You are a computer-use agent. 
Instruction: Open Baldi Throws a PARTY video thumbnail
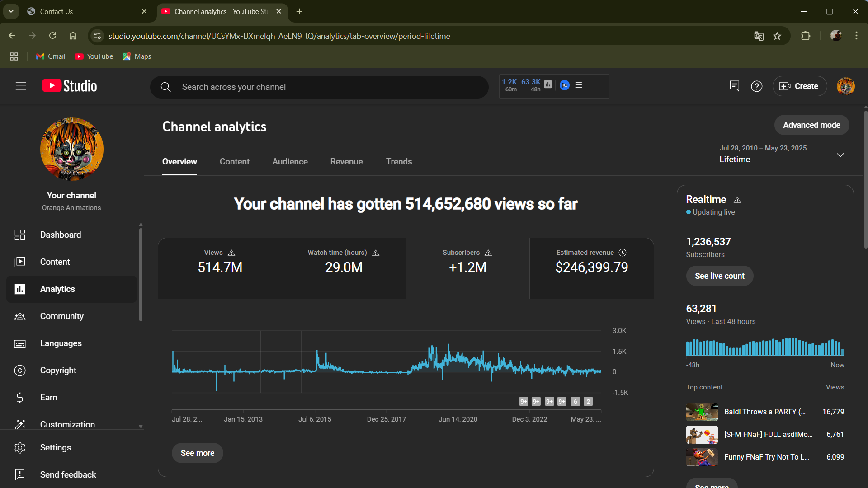[702, 412]
